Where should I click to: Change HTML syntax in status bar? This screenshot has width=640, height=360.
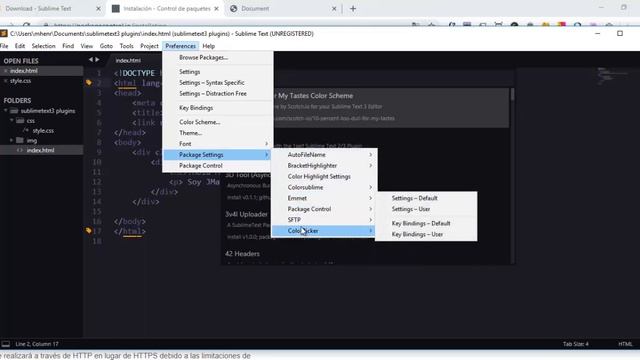tap(625, 344)
